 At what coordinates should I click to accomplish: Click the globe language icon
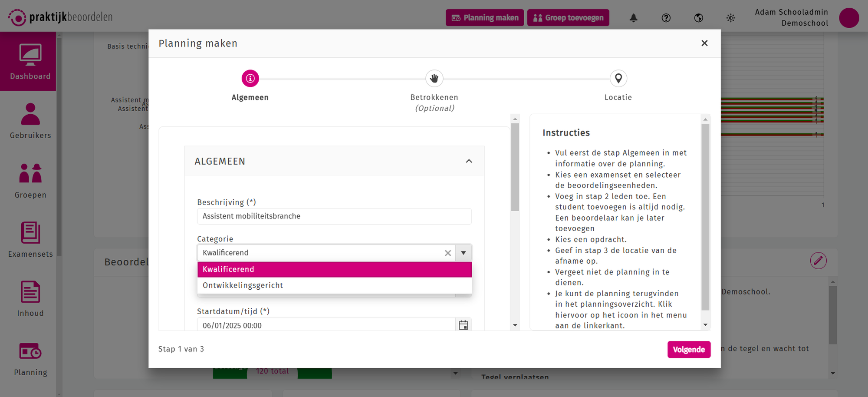point(698,18)
